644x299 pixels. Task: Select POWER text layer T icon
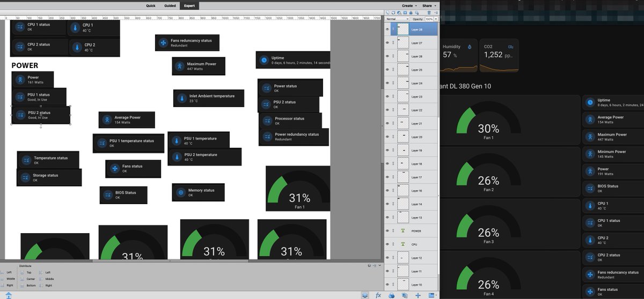[x=403, y=231]
